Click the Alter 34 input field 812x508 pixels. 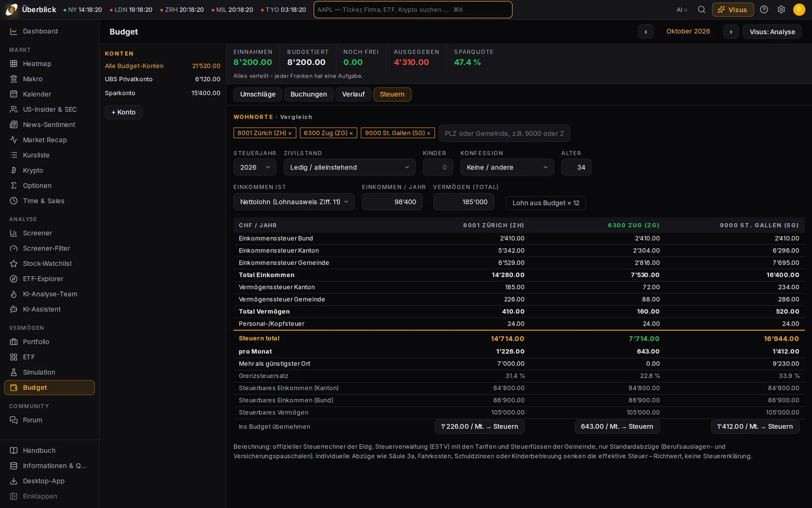tap(576, 167)
